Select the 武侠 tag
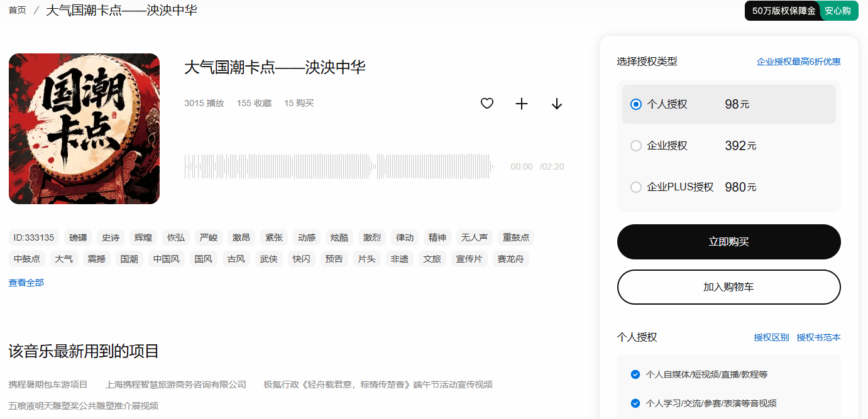Image resolution: width=868 pixels, height=419 pixels. [x=269, y=259]
